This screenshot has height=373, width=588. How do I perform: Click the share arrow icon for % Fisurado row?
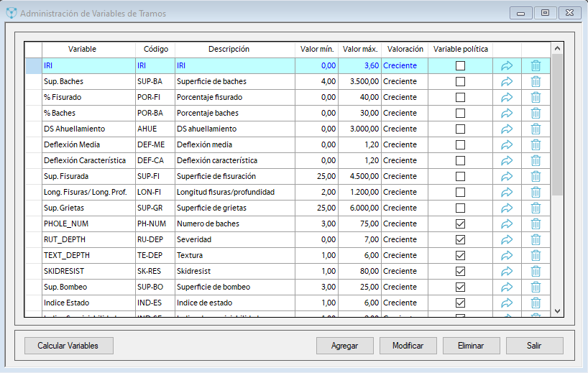click(x=507, y=97)
